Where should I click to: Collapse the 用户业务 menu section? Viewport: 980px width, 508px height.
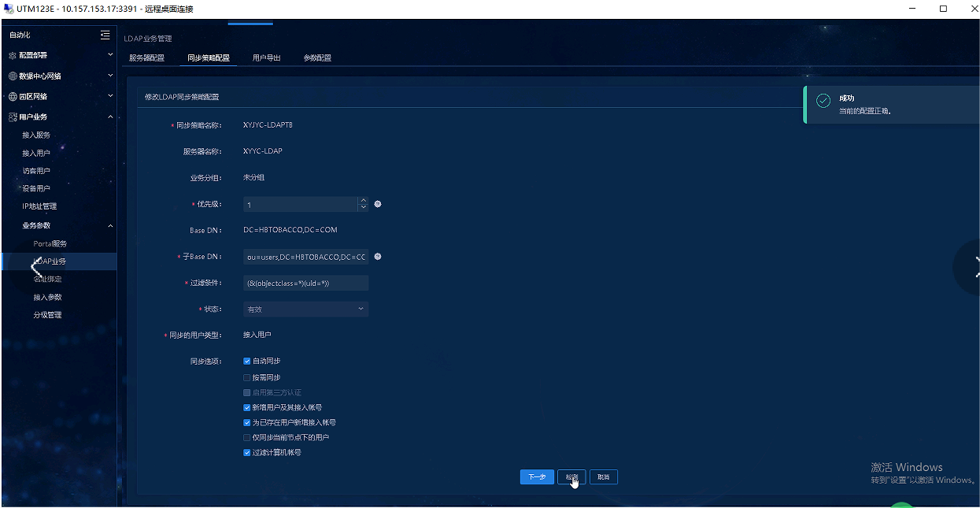(110, 117)
